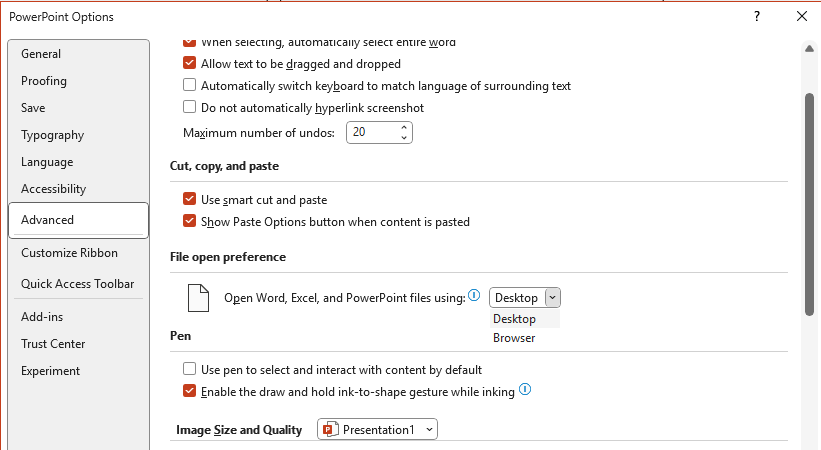Viewport: 821px width, 450px height.
Task: Open the Add-ins category
Action: [79, 317]
